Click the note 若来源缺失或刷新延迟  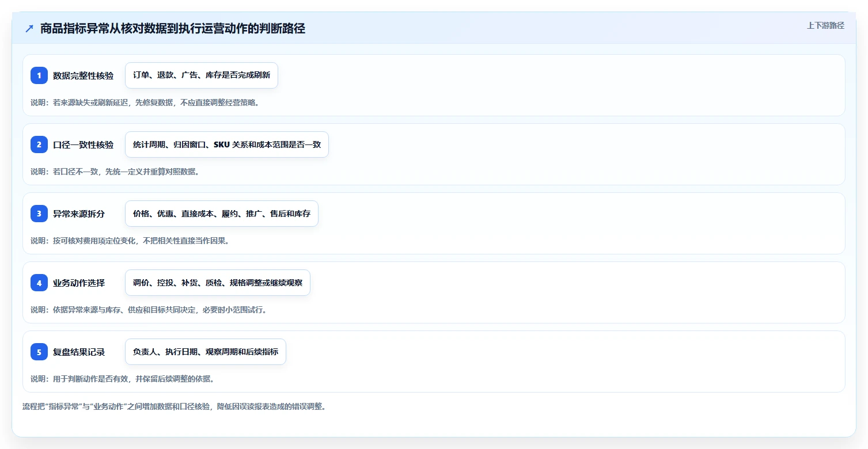click(x=145, y=102)
